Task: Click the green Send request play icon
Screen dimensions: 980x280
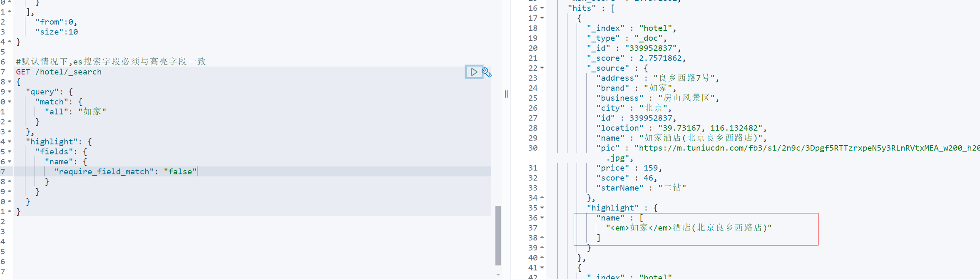Action: tap(474, 72)
